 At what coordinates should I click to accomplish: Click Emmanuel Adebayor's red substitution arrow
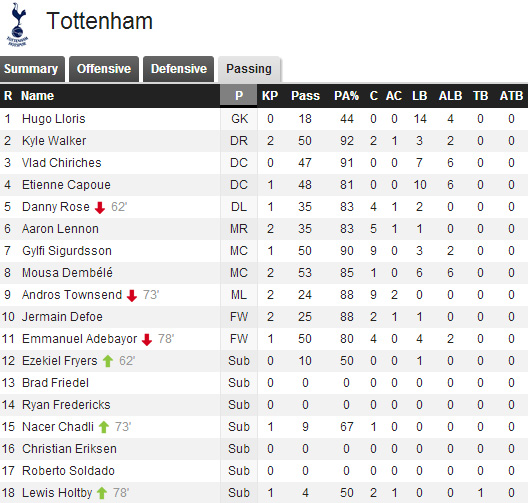click(x=147, y=339)
